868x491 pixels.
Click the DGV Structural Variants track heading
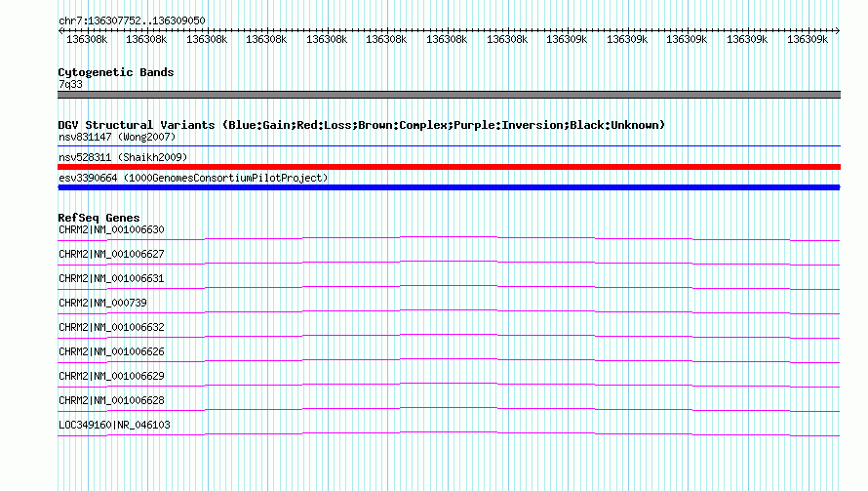click(x=362, y=125)
